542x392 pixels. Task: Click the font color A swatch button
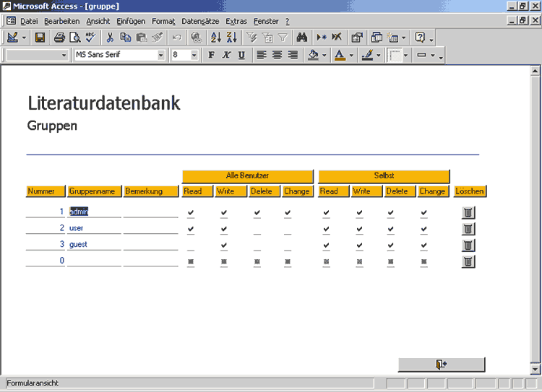[x=340, y=55]
